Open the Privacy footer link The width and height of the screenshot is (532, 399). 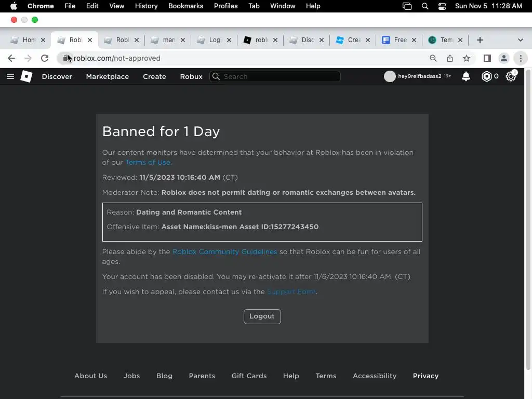[426, 376]
